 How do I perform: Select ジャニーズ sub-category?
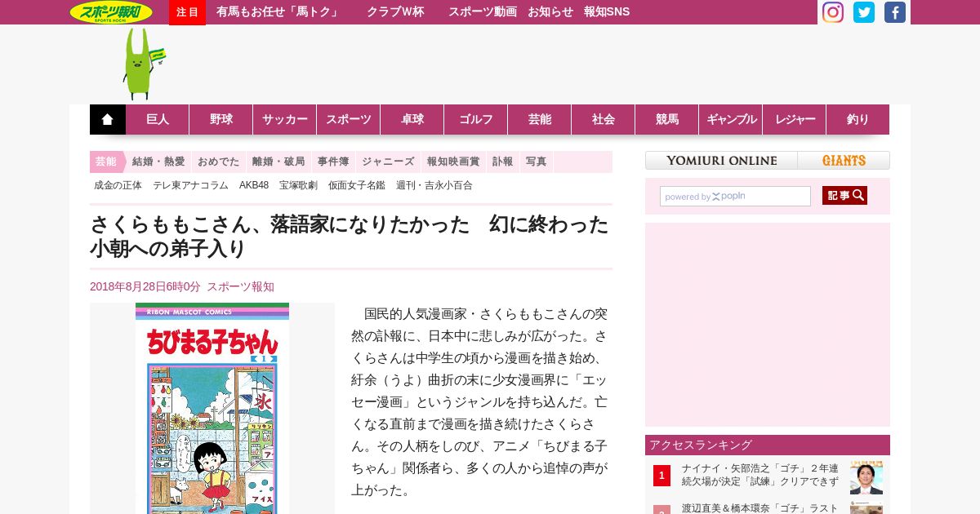(x=388, y=162)
